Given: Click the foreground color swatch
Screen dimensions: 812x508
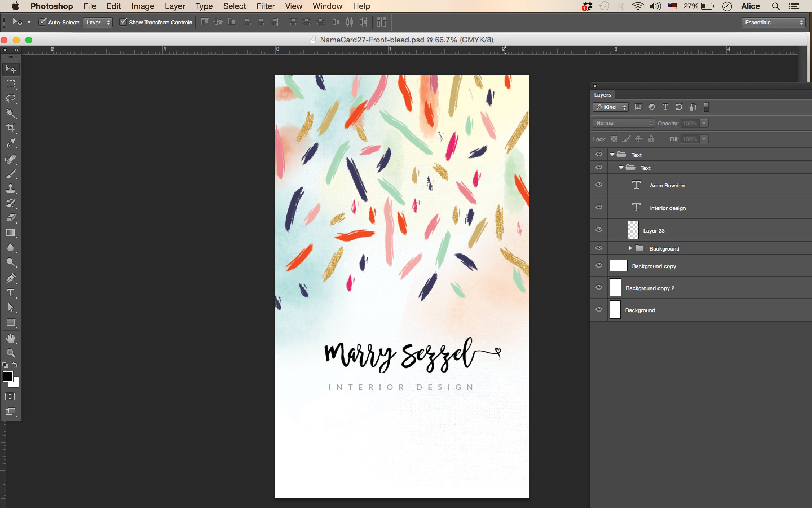Looking at the screenshot, I should [x=8, y=376].
